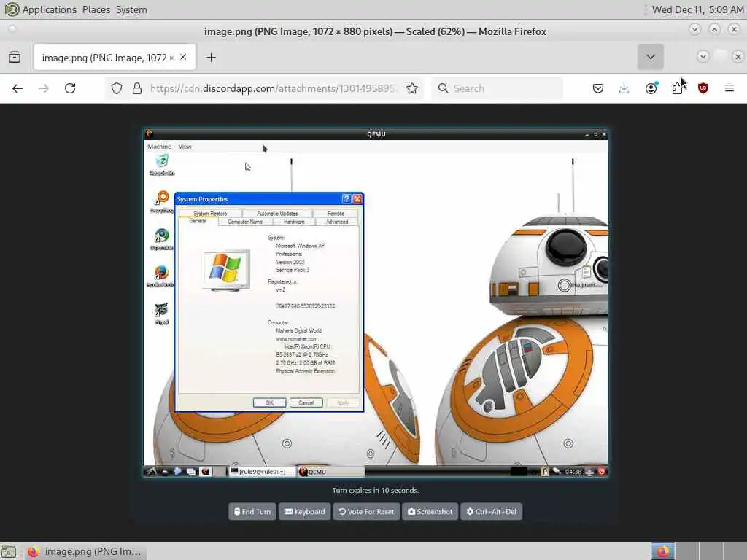
Task: Switch to the Remote tab
Action: (x=336, y=214)
